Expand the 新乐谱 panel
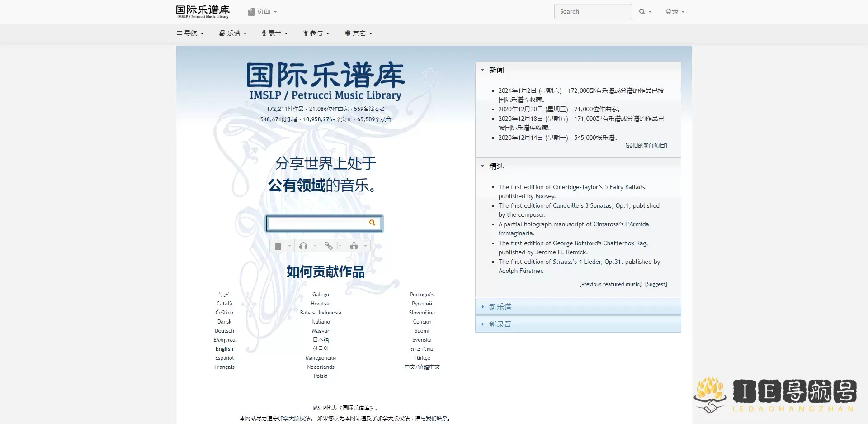The height and width of the screenshot is (424, 868). pos(499,306)
